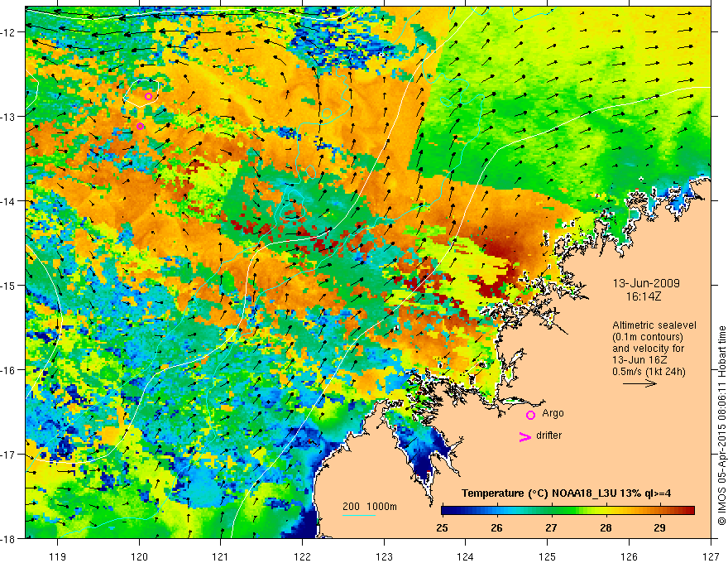
Task: Click the temperature color bar's dark blue end
Action: pyautogui.click(x=448, y=511)
